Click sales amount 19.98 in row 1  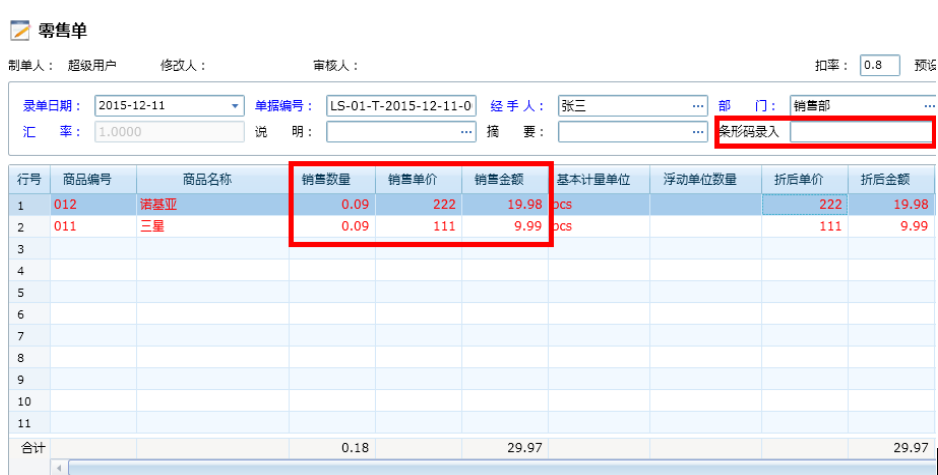(x=505, y=204)
